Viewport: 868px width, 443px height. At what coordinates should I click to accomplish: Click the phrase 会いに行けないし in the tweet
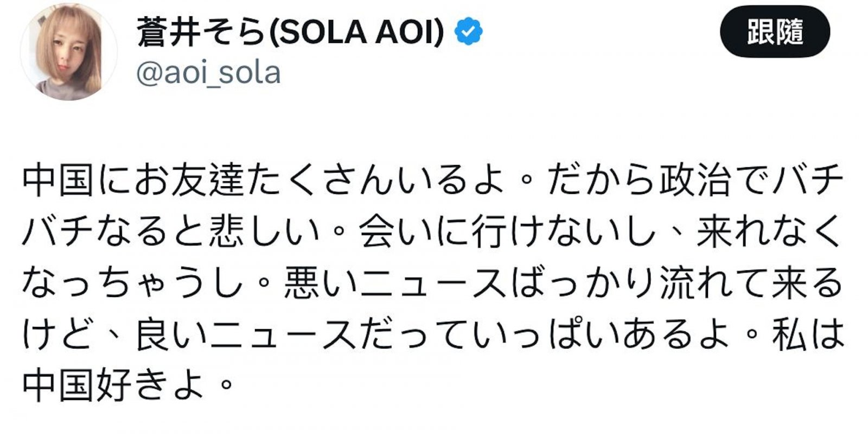tap(507, 231)
